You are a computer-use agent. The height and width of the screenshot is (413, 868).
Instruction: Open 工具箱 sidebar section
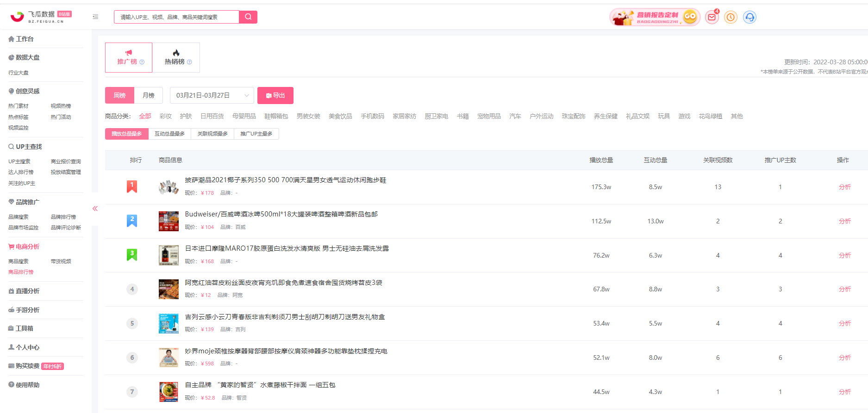coord(21,328)
